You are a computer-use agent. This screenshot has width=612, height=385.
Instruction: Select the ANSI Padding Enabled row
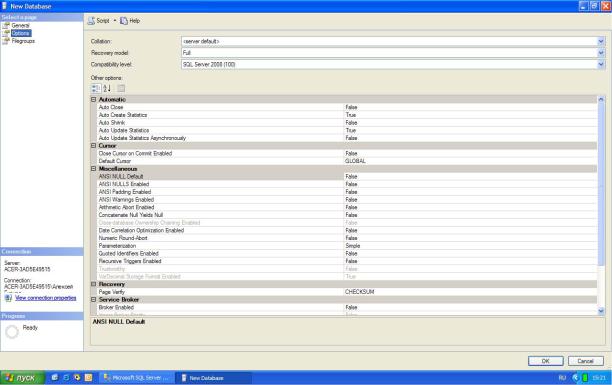(x=347, y=192)
